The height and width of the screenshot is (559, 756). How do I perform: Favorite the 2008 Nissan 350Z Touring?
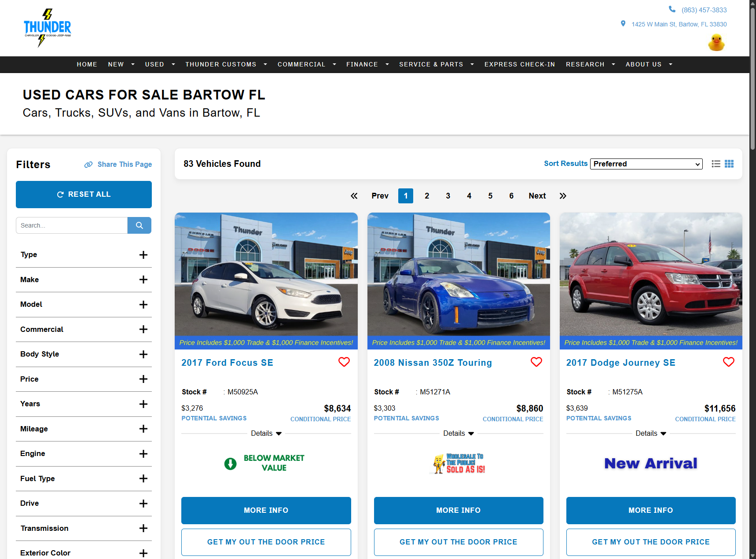(x=536, y=362)
